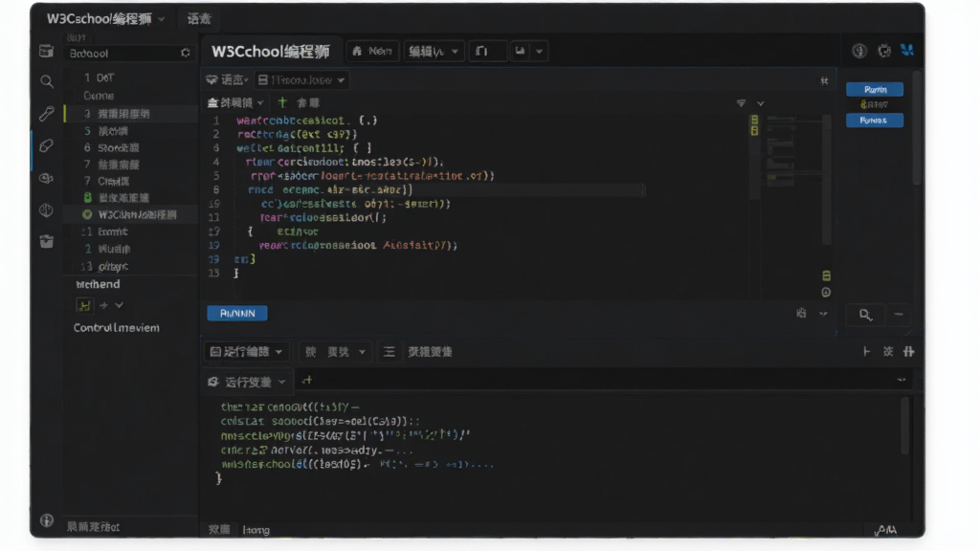Click the filter lines icon above the editor
Image resolution: width=980 pixels, height=551 pixels.
(741, 103)
